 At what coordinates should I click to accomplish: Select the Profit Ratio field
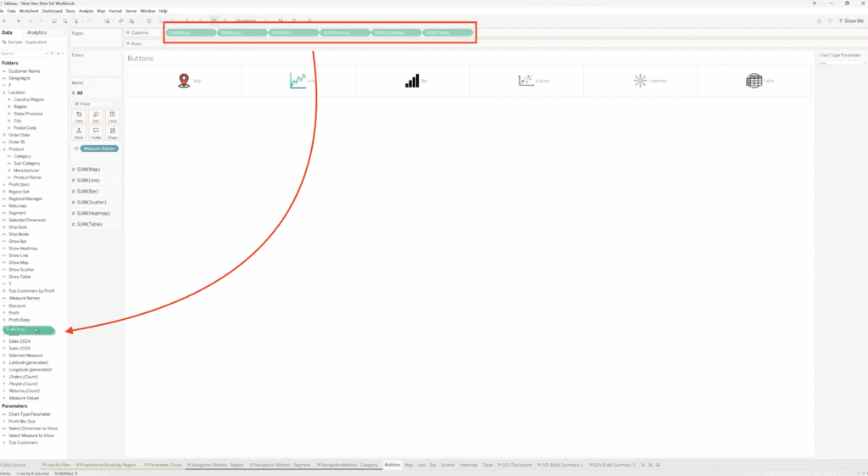tap(20, 320)
